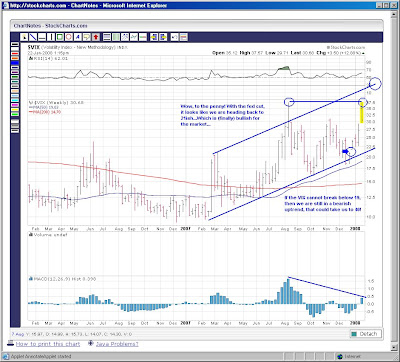Image resolution: width=400 pixels, height=362 pixels.
Task: Pick the black color swatch
Action: (x=15, y=44)
